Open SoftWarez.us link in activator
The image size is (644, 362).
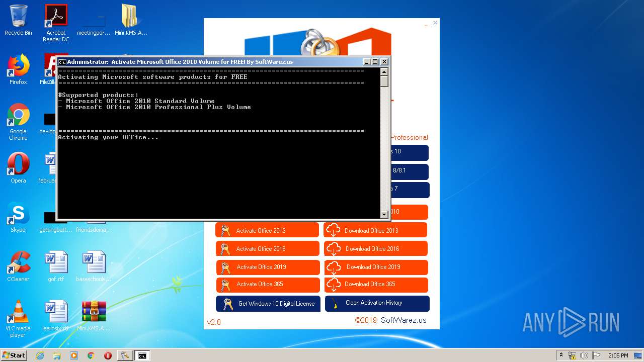[x=404, y=320]
